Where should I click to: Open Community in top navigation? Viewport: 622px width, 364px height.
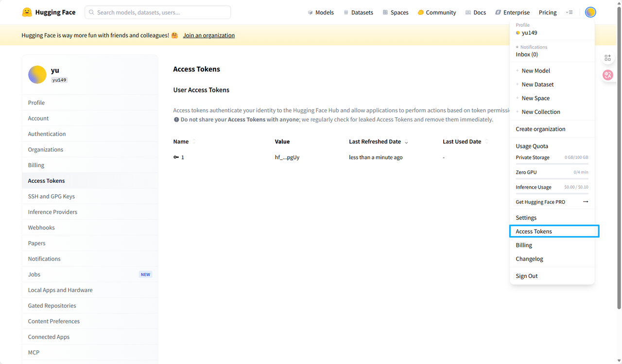tap(437, 12)
